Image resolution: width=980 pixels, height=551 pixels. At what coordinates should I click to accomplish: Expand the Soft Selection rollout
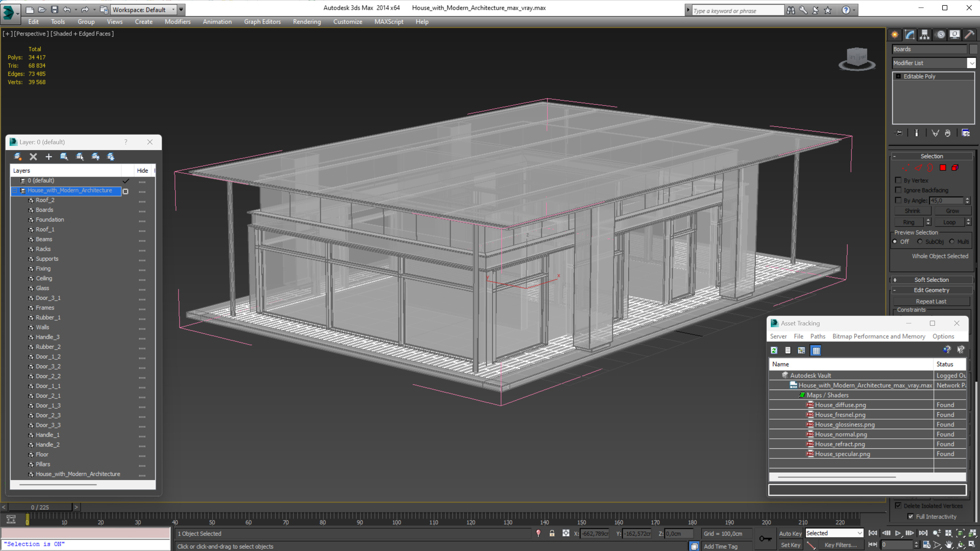(x=931, y=280)
